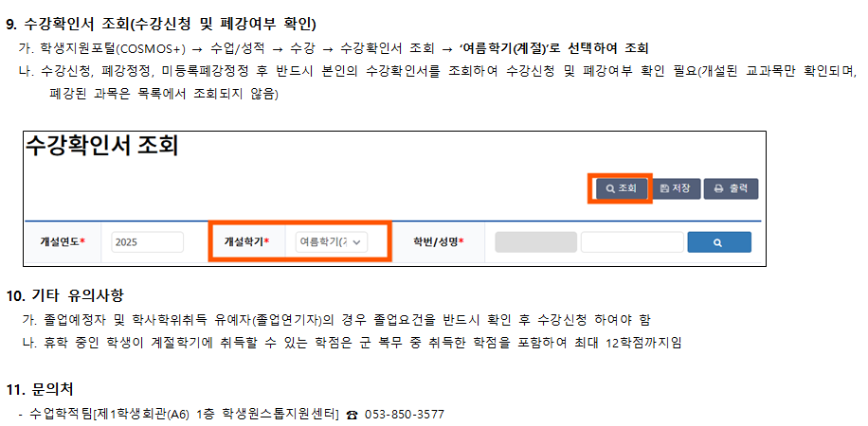The image size is (868, 426).
Task: Click the 학번/성명 label
Action: point(439,241)
